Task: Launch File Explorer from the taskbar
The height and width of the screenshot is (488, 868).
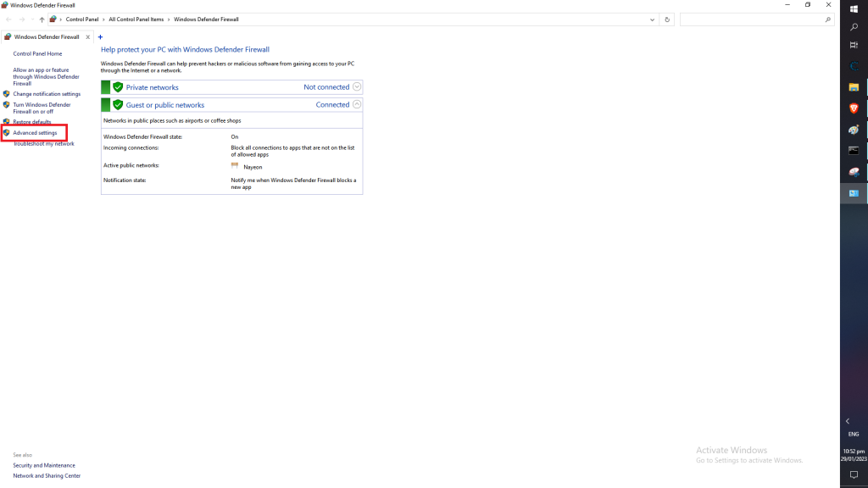Action: point(854,87)
